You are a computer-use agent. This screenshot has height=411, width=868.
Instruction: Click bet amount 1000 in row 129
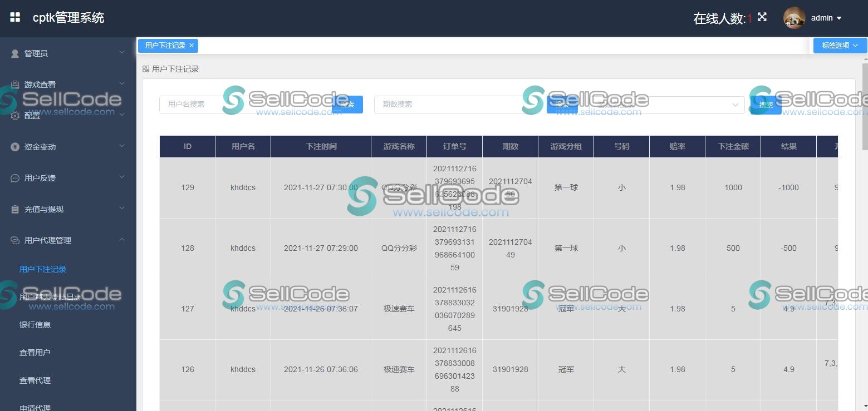(x=733, y=187)
